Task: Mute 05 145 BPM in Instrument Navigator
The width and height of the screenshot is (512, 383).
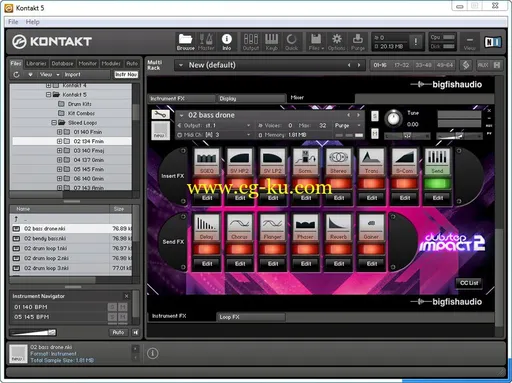Action: click(x=123, y=317)
